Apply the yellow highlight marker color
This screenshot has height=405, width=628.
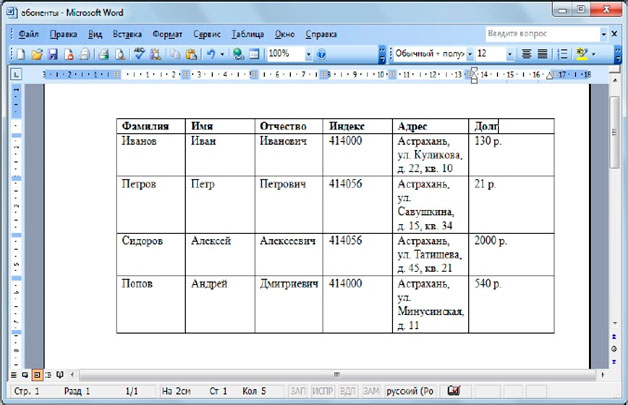coord(581,53)
